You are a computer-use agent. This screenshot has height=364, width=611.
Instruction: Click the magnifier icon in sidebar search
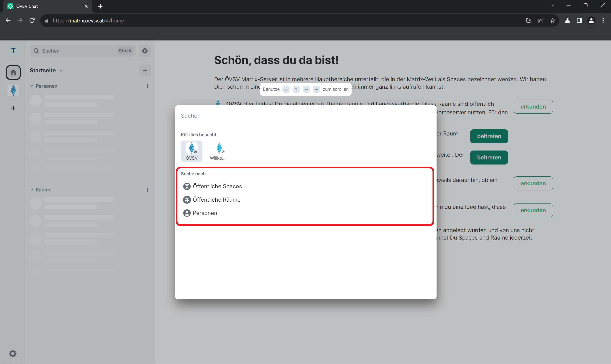36,51
